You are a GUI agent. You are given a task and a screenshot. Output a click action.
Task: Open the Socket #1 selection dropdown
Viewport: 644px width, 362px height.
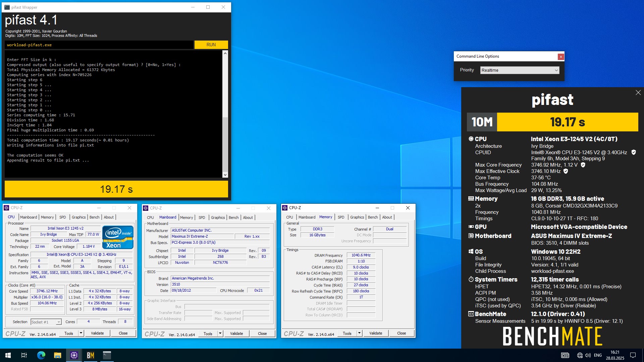46,322
